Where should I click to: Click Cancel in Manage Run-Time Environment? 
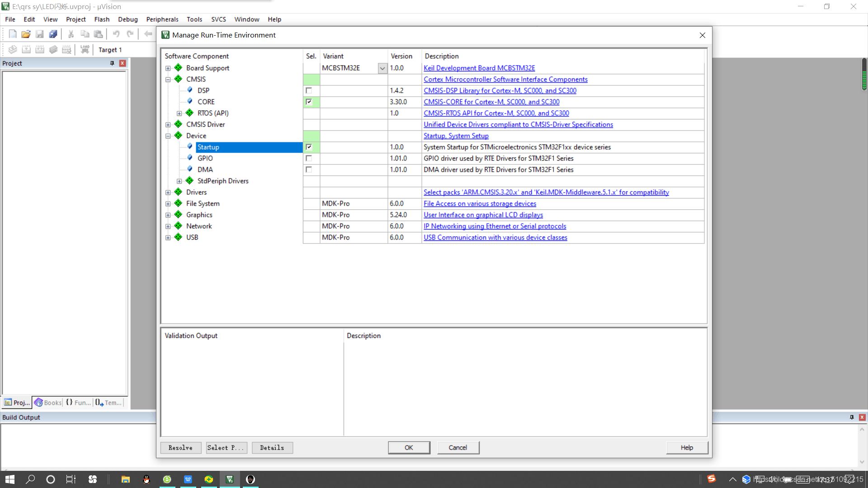click(458, 448)
